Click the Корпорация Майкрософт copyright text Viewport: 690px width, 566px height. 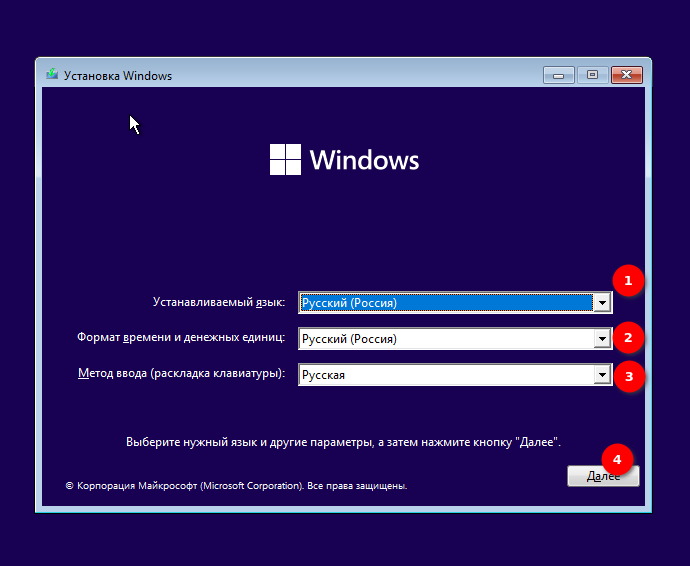(236, 485)
